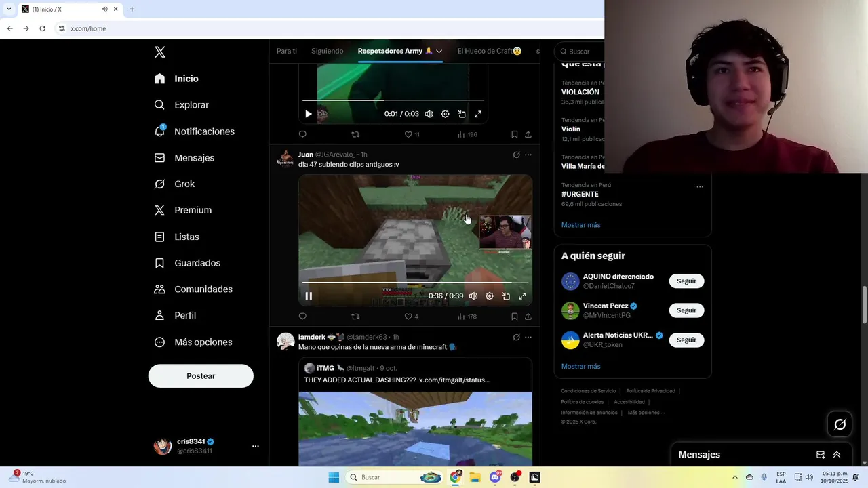The image size is (868, 488).
Task: Click the Grok icon on Juan's post
Action: [x=516, y=155]
